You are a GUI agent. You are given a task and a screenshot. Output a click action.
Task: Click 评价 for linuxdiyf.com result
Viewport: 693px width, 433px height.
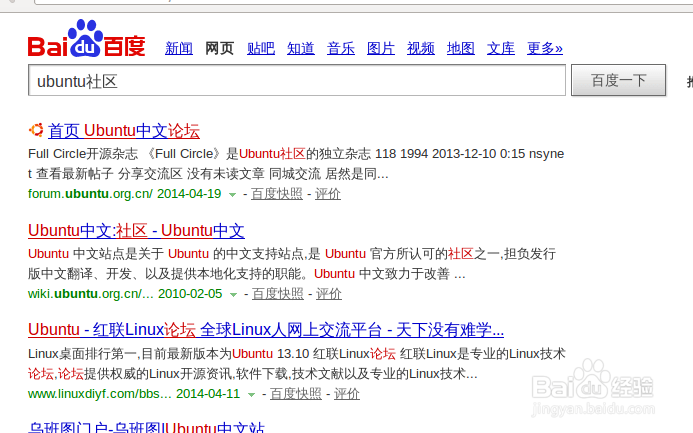[x=346, y=393]
